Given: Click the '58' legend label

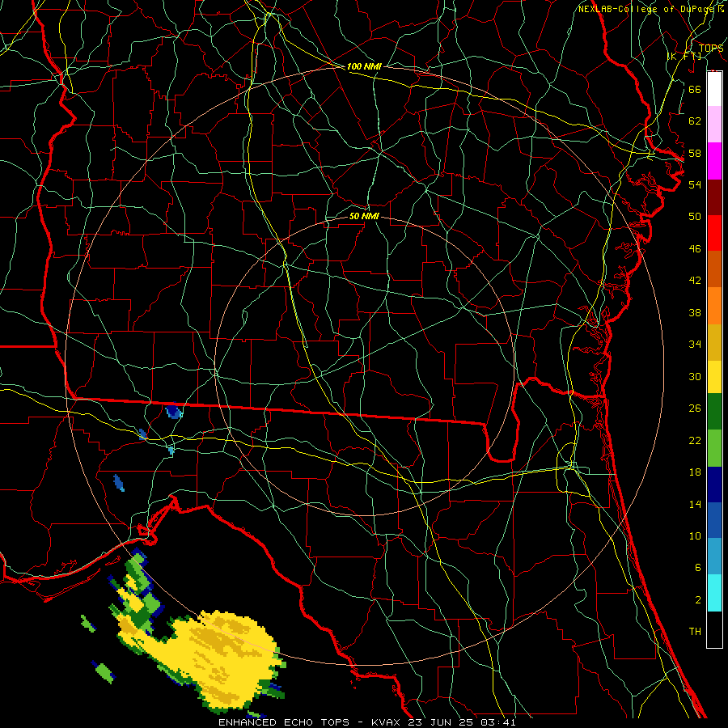Looking at the screenshot, I should tap(695, 153).
